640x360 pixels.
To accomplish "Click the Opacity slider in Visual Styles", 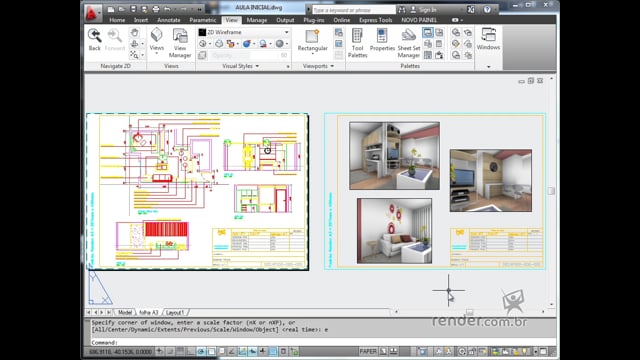I will [245, 55].
